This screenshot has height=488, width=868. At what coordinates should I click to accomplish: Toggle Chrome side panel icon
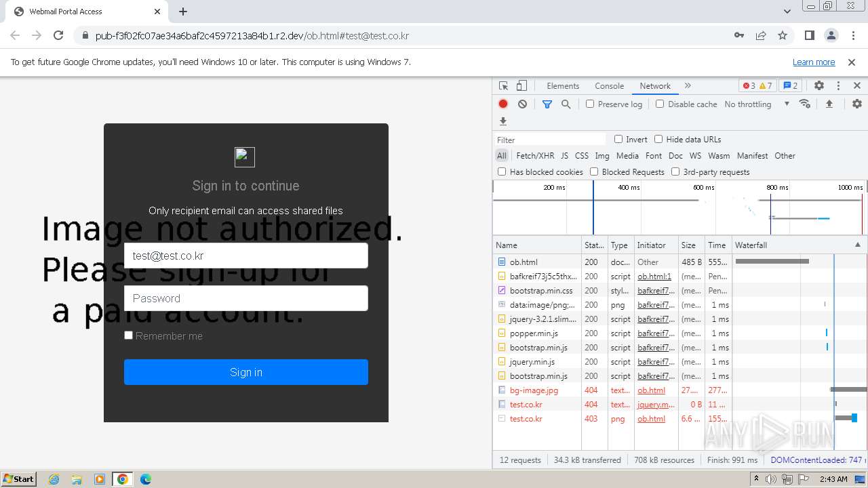coord(810,35)
